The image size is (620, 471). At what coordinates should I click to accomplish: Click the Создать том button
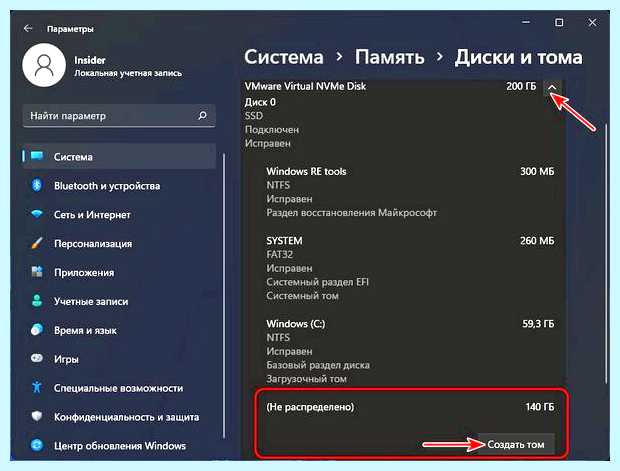pyautogui.click(x=516, y=444)
